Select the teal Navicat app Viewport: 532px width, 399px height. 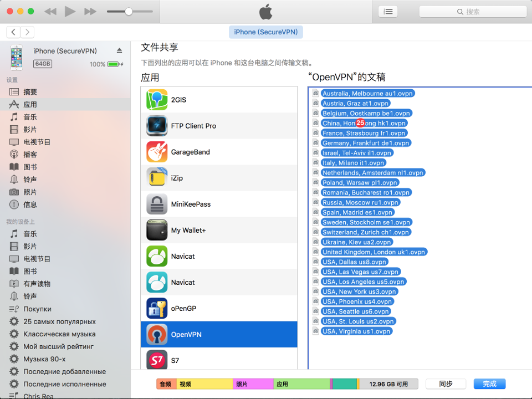pos(219,282)
